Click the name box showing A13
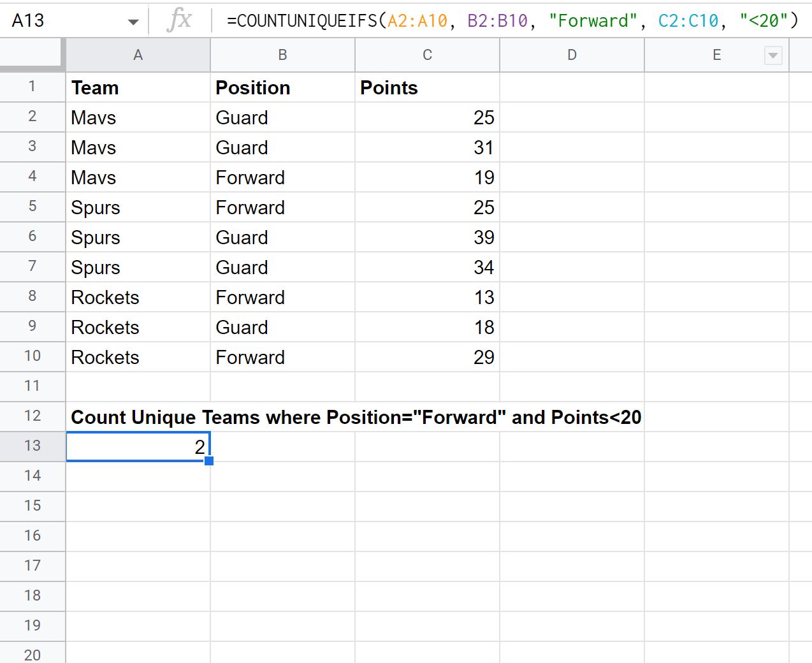812x663 pixels. (x=64, y=20)
